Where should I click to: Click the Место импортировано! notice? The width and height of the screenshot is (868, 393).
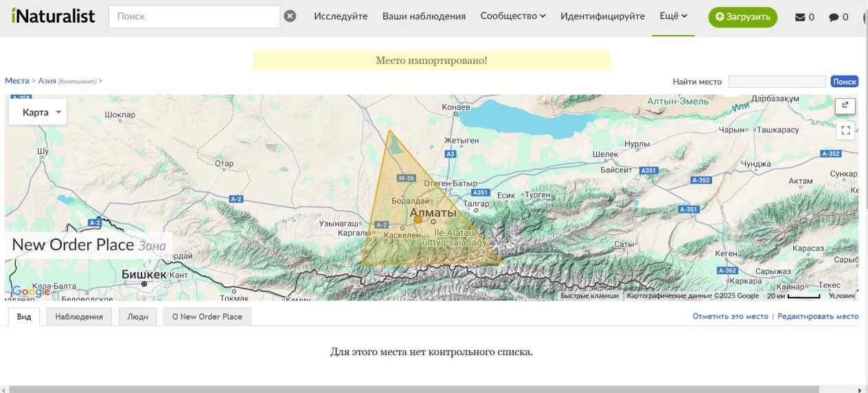point(431,60)
